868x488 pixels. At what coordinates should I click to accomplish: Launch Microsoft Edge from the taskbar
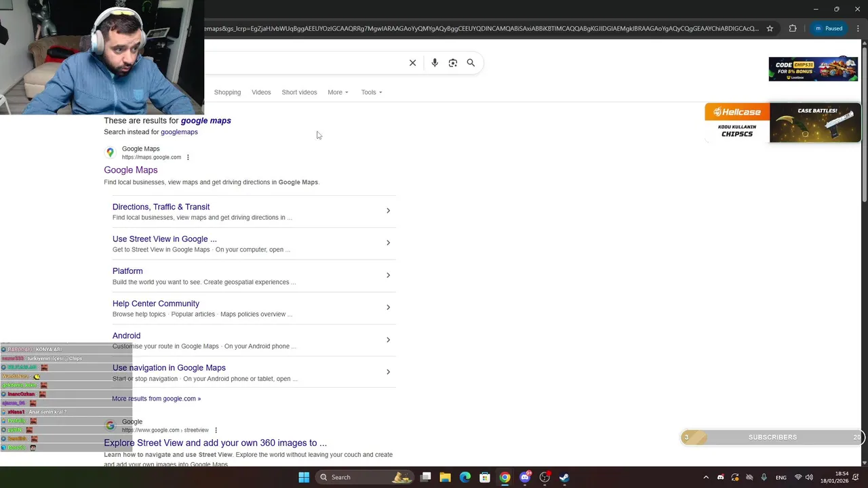tap(465, 477)
